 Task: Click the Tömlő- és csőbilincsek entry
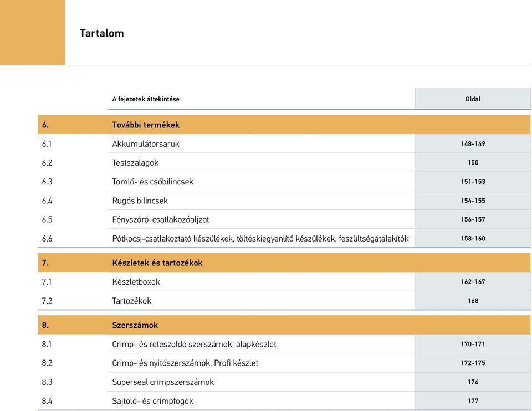153,182
